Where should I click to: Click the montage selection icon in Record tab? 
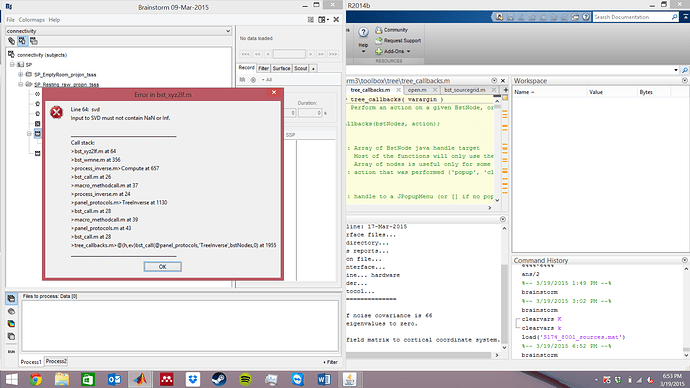(x=242, y=80)
